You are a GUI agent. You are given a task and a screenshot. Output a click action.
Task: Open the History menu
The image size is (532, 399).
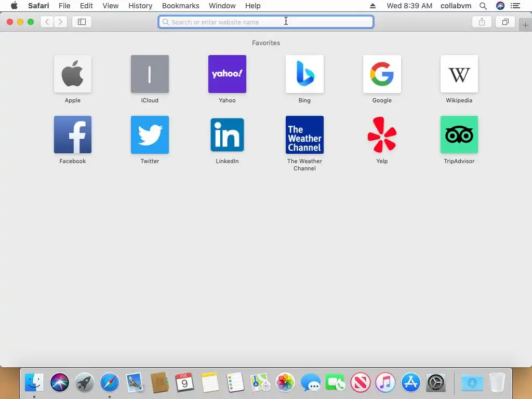tap(140, 6)
